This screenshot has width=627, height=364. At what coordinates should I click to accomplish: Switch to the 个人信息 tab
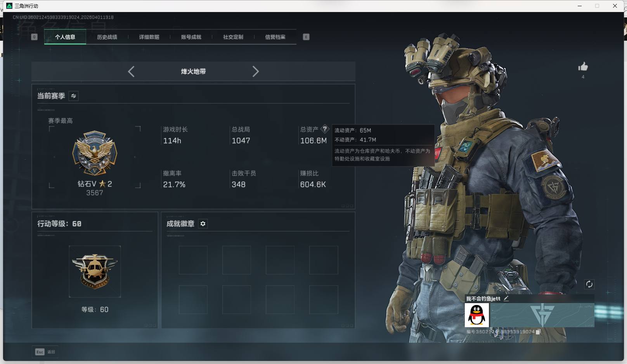coord(65,37)
